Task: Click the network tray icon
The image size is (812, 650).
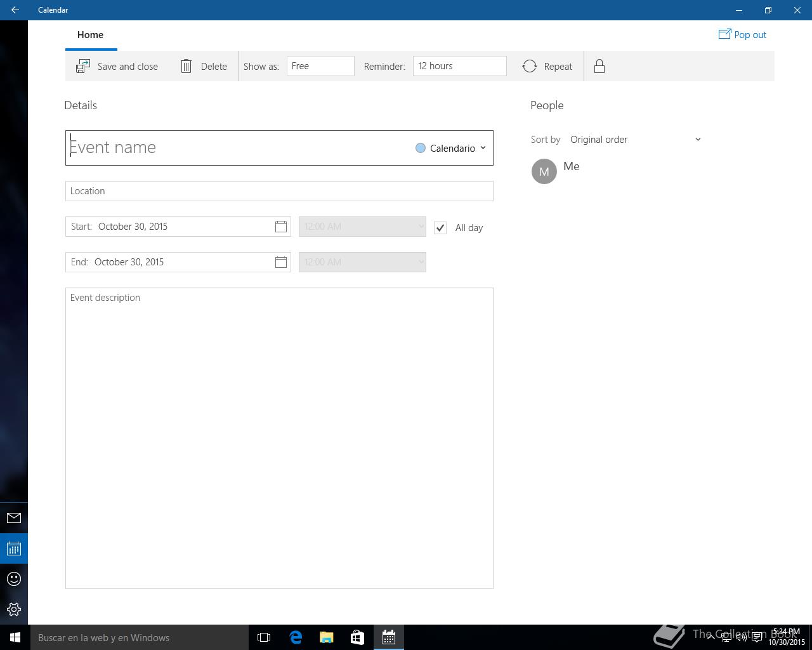Action: (726, 637)
